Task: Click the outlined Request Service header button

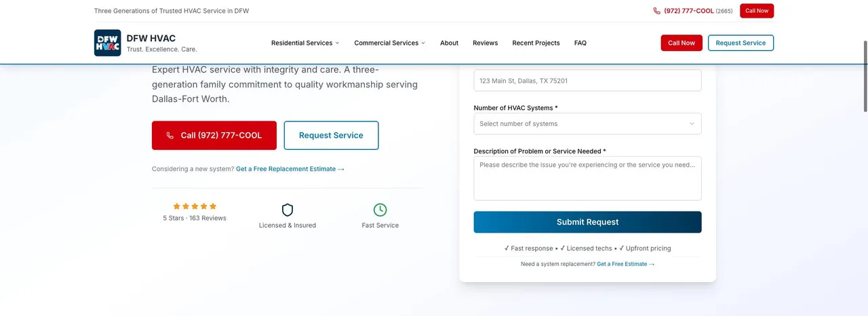Action: pyautogui.click(x=741, y=43)
